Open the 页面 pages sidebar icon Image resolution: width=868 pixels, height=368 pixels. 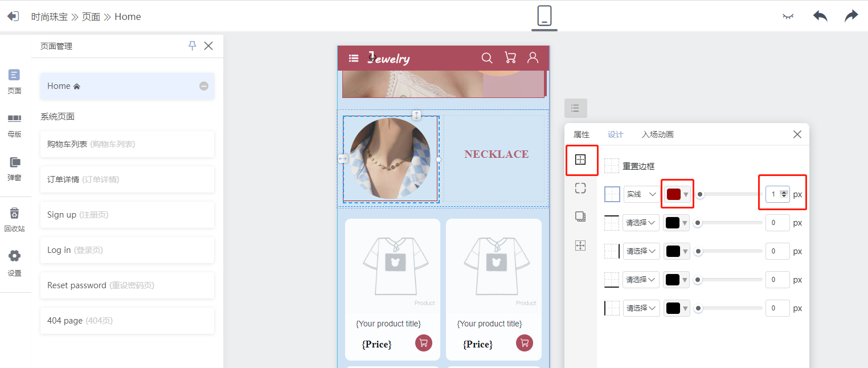pos(14,81)
